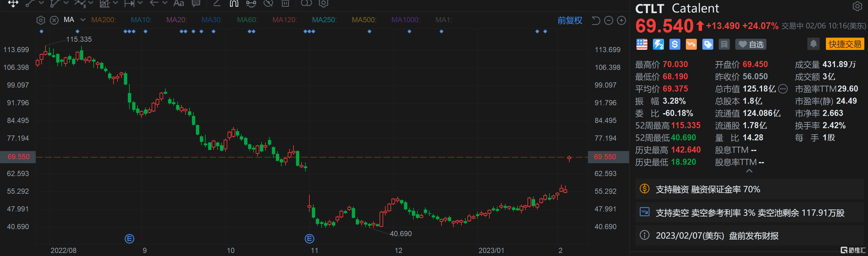Click the trash icon to delete drawings
Viewport: 868px width, 256px height.
pos(285,3)
